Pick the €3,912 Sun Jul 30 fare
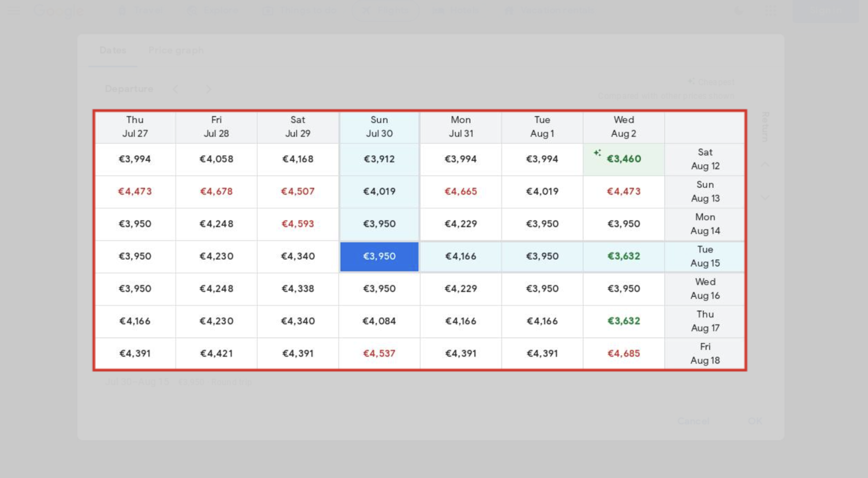This screenshot has height=478, width=868. coord(379,159)
